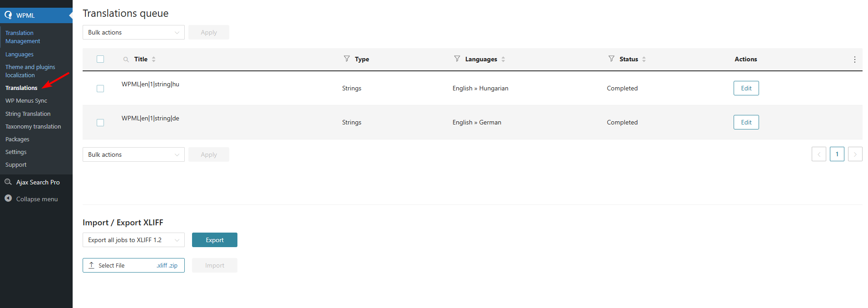
Task: Click the Collapse menu arrow icon
Action: click(8, 199)
